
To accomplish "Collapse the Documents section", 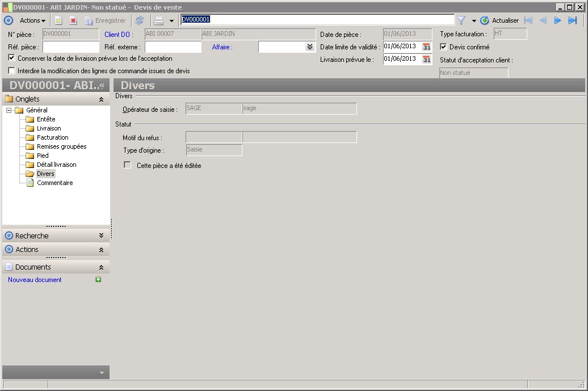I will [x=101, y=267].
